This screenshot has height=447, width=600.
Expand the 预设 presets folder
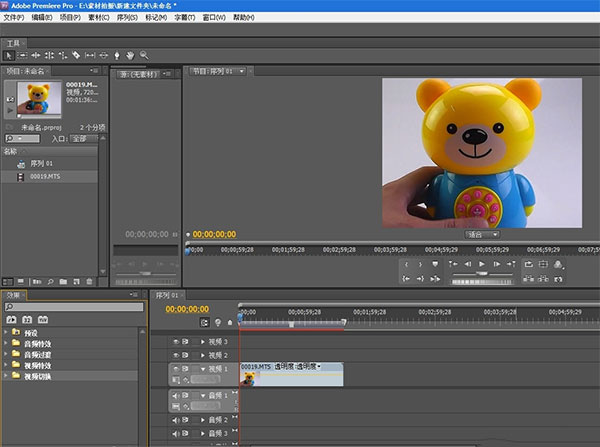pos(5,332)
